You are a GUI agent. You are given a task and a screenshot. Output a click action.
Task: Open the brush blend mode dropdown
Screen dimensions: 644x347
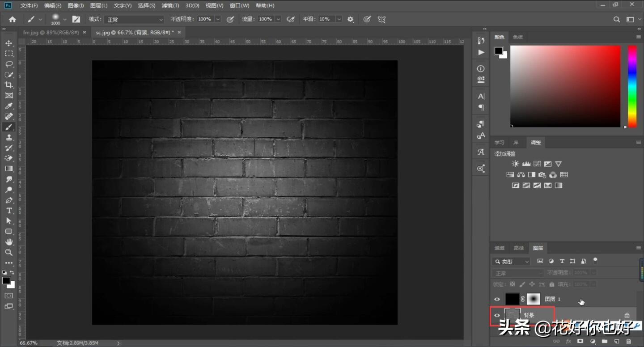[134, 20]
